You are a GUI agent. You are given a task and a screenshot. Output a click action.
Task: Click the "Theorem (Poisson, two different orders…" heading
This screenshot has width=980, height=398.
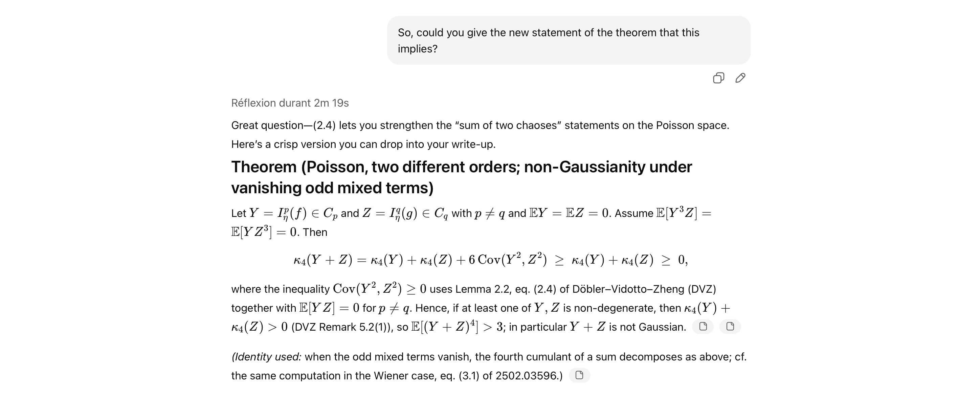[461, 177]
